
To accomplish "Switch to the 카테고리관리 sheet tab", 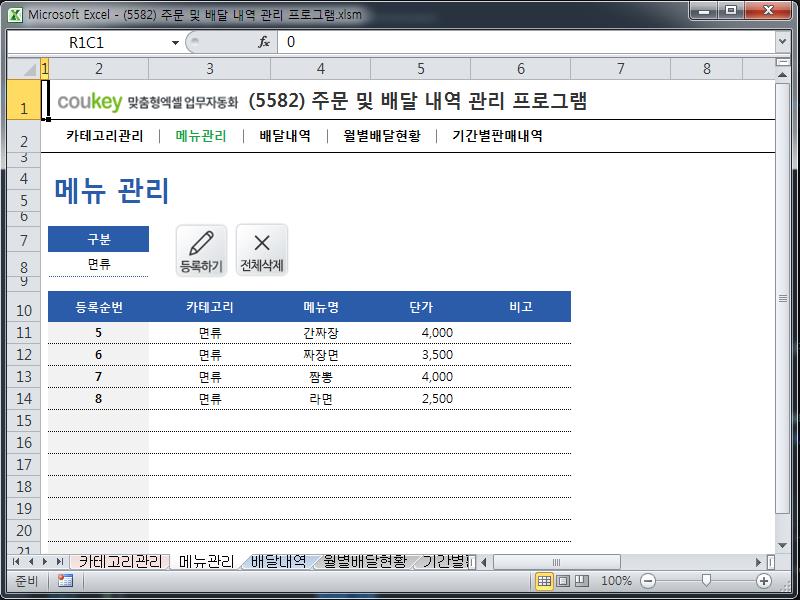I will 120,562.
